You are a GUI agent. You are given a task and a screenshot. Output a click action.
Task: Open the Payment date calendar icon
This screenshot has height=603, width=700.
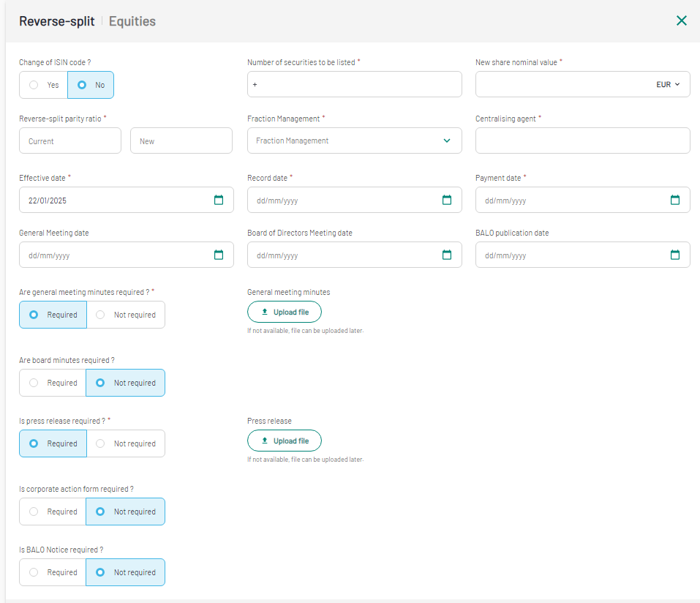675,200
